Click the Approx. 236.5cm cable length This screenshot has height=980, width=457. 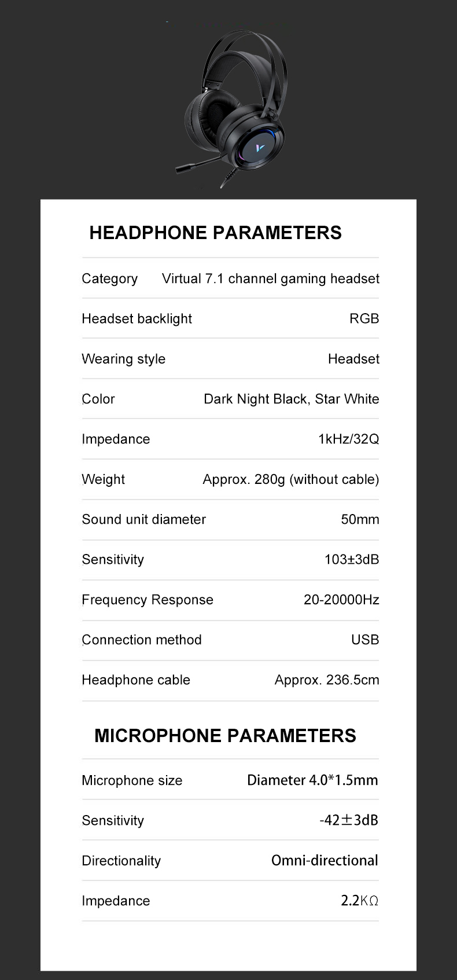pos(326,680)
